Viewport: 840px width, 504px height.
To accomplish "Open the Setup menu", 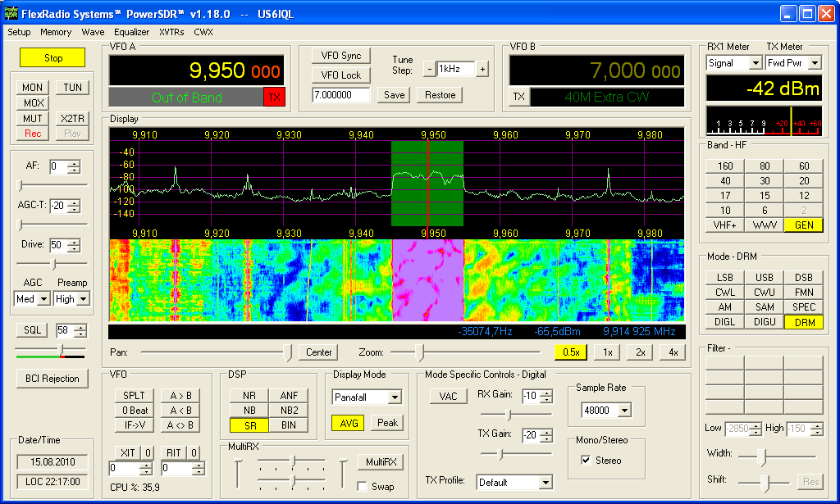I will [19, 32].
